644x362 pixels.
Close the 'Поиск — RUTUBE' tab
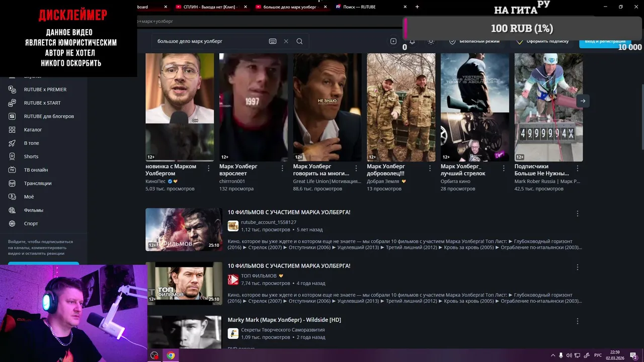click(x=405, y=7)
